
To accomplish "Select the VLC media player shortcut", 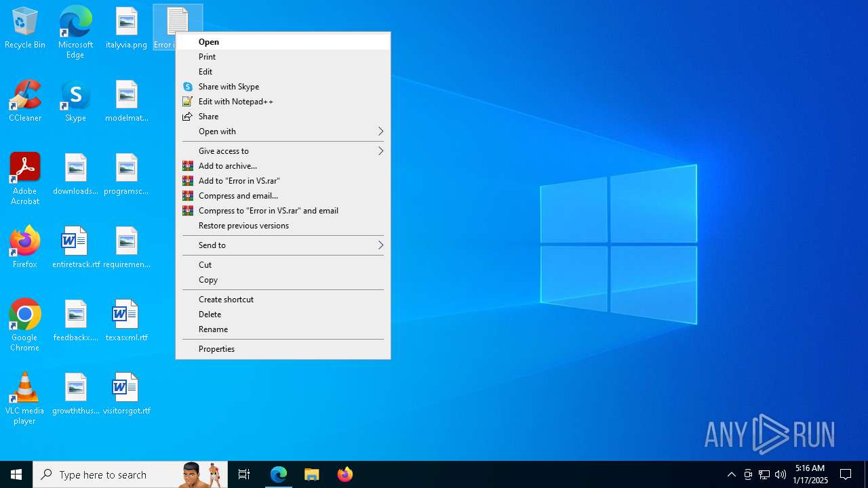I will click(x=25, y=399).
